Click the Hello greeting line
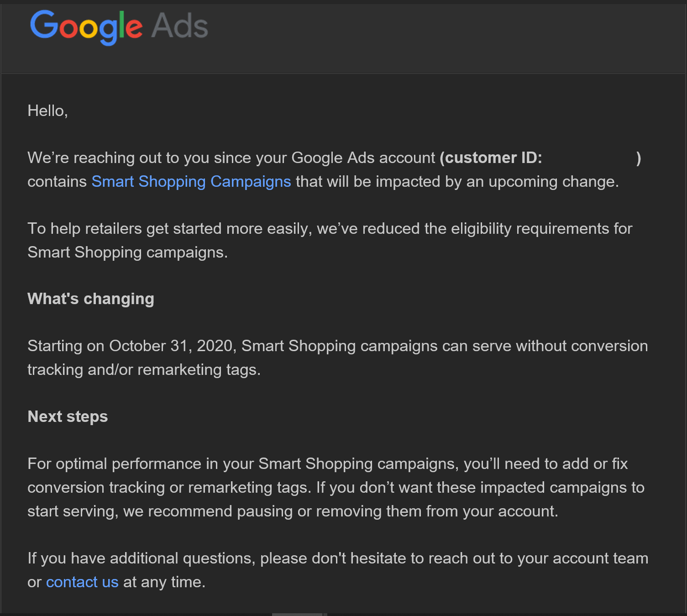 [x=48, y=111]
